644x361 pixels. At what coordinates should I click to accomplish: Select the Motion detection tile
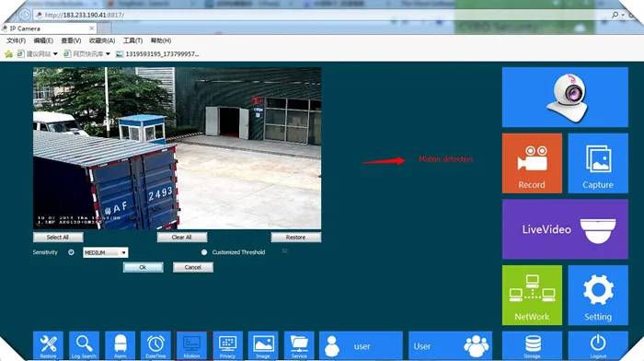click(x=191, y=345)
